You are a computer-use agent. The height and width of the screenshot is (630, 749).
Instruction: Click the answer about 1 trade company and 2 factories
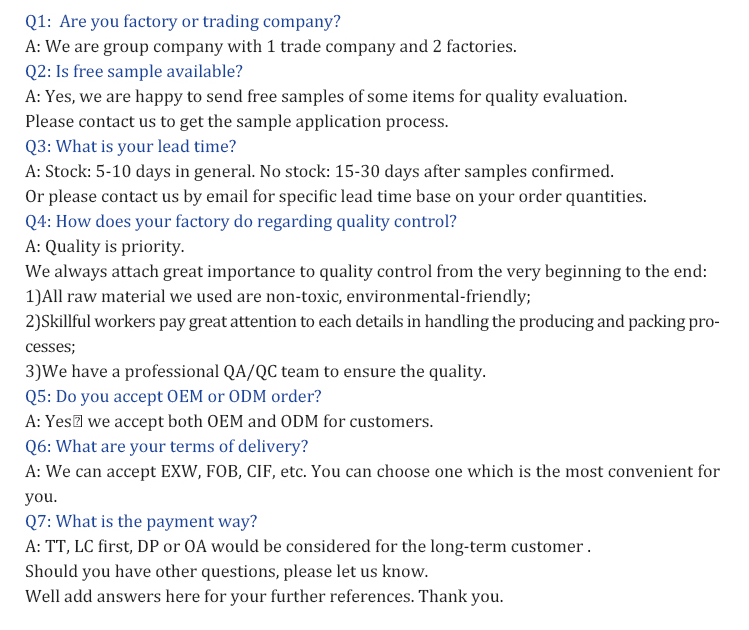pyautogui.click(x=271, y=46)
